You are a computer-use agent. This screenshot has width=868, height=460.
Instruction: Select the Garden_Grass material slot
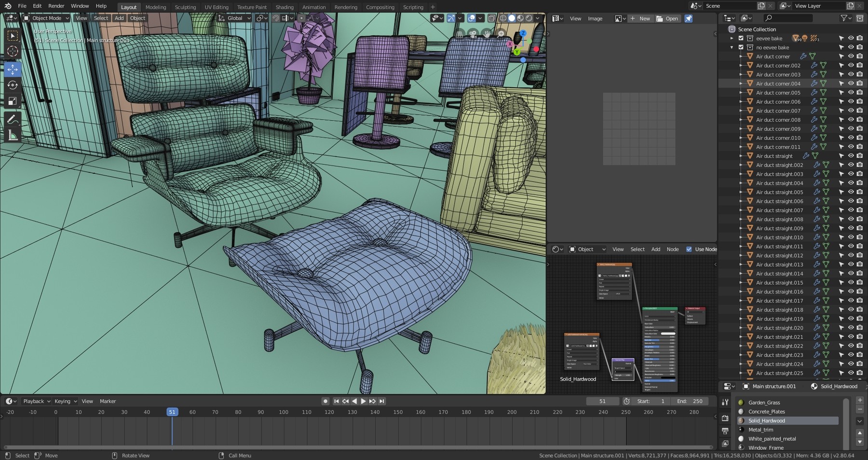point(764,403)
